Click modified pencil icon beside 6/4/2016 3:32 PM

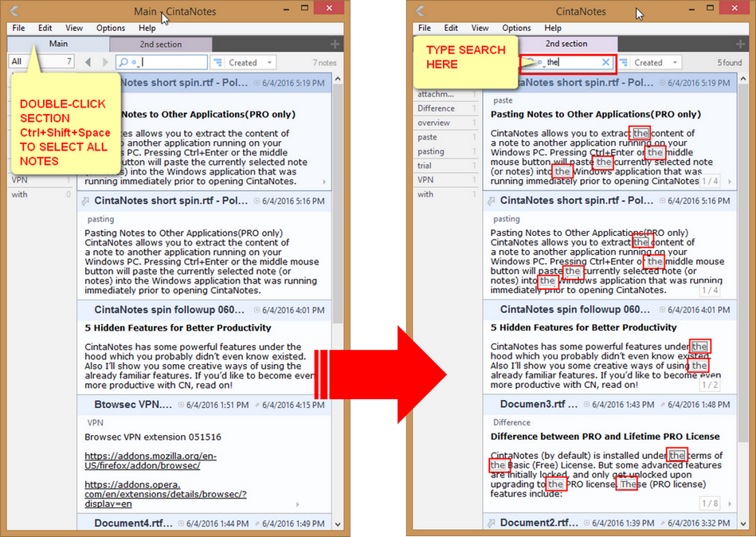664,523
